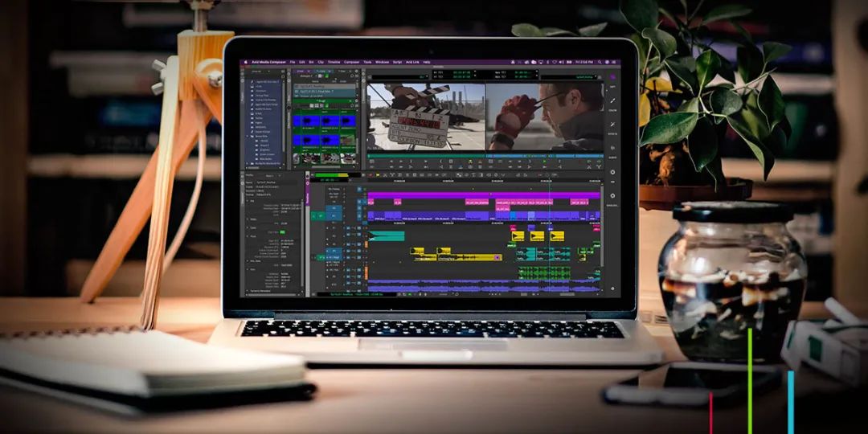Open the Audio workspace speaker icon
Image resolution: width=868 pixels, height=434 pixels.
[x=612, y=149]
